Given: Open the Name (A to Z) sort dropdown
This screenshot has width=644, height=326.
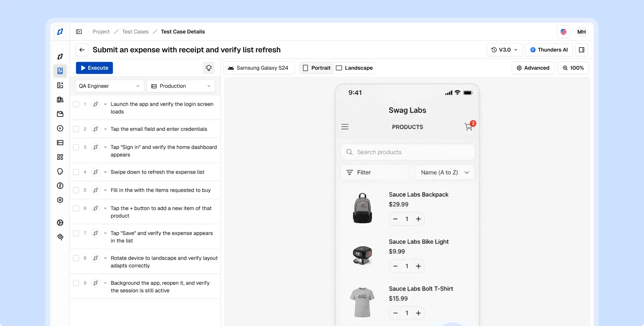Looking at the screenshot, I should pyautogui.click(x=445, y=172).
